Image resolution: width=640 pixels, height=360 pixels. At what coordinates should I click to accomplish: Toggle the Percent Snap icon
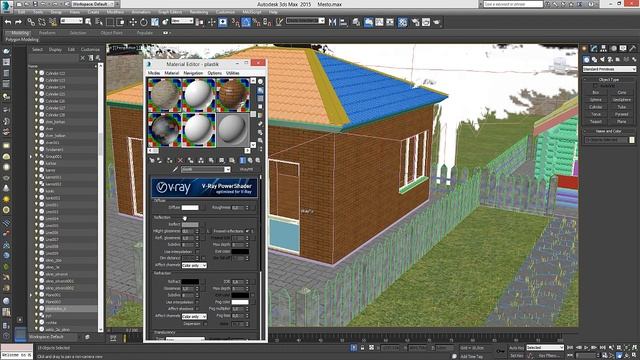point(257,22)
